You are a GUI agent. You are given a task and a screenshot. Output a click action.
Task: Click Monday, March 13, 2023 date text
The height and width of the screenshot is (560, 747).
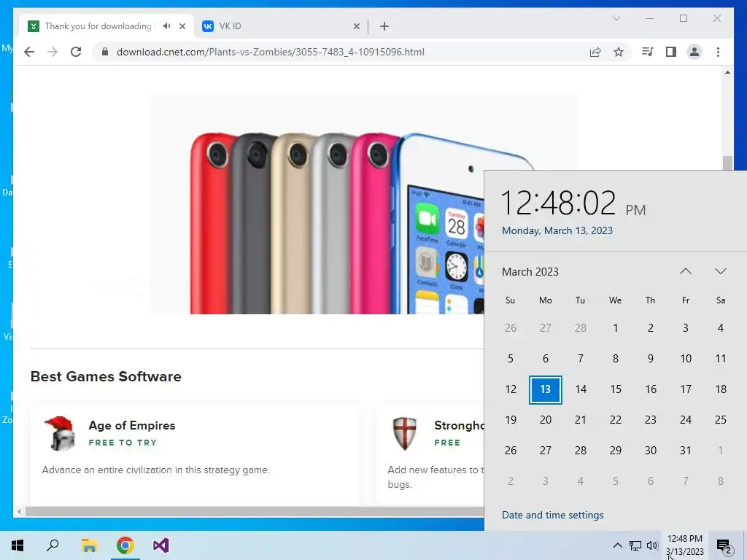[x=557, y=230]
